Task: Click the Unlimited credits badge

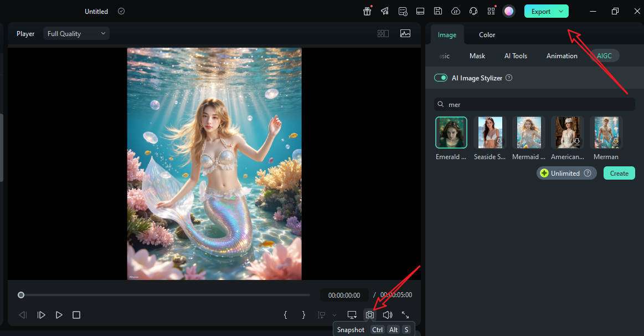Action: tap(566, 173)
